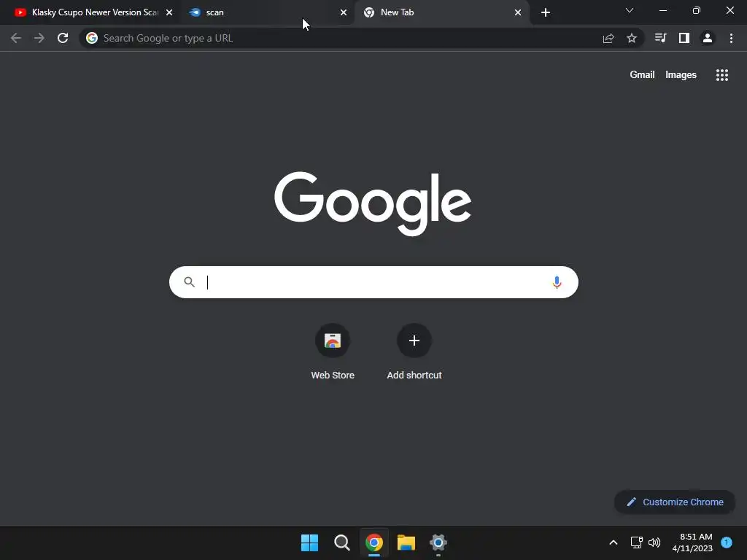Open network status in system tray
This screenshot has width=747, height=560.
[636, 542]
